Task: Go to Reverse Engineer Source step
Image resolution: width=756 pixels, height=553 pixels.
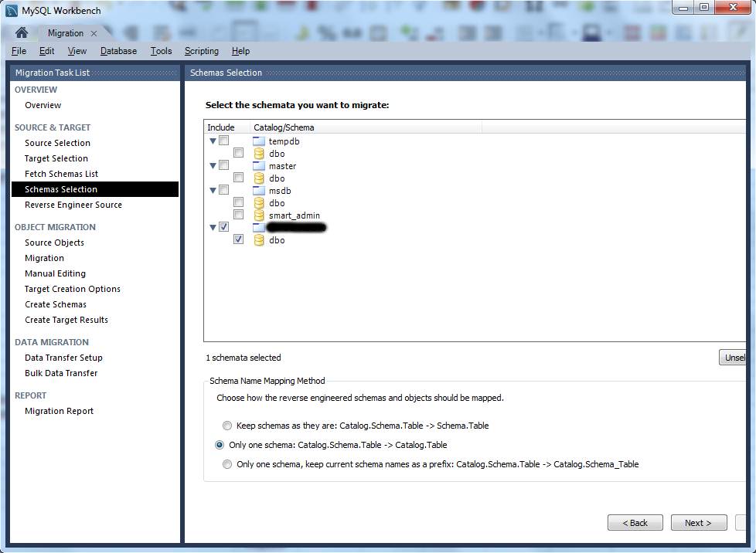Action: pyautogui.click(x=73, y=205)
